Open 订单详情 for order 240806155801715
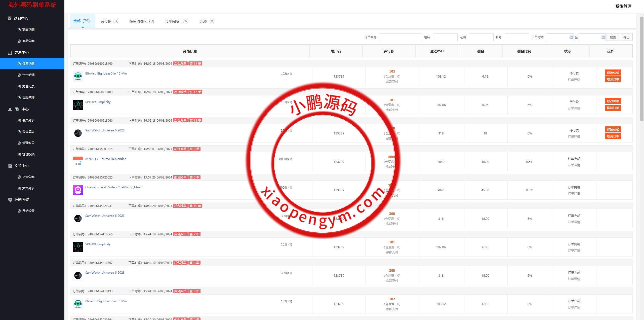644x320 pixels. 574,165
